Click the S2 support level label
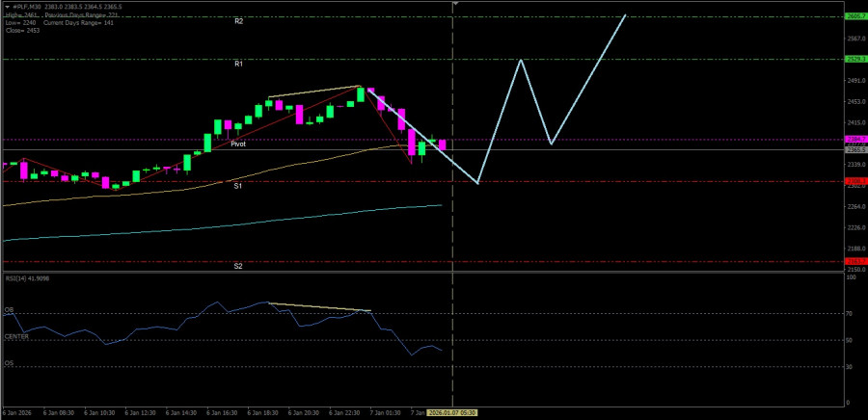 pyautogui.click(x=238, y=265)
